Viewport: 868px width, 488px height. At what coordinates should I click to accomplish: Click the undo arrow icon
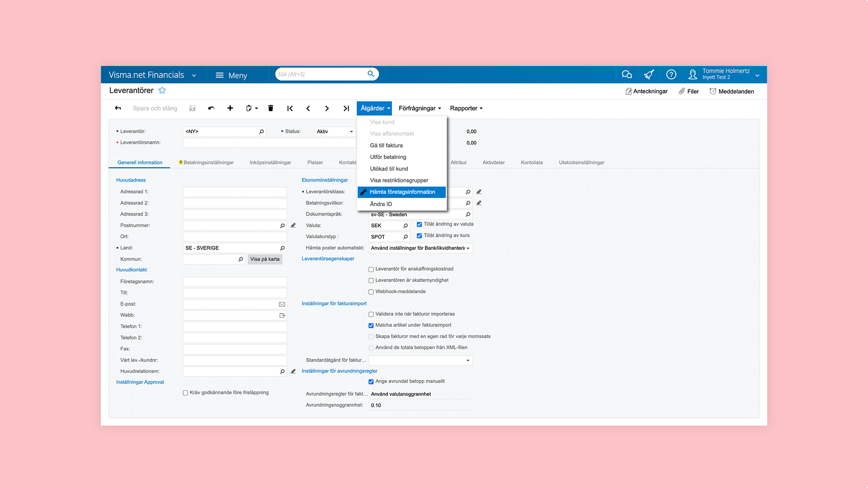211,108
